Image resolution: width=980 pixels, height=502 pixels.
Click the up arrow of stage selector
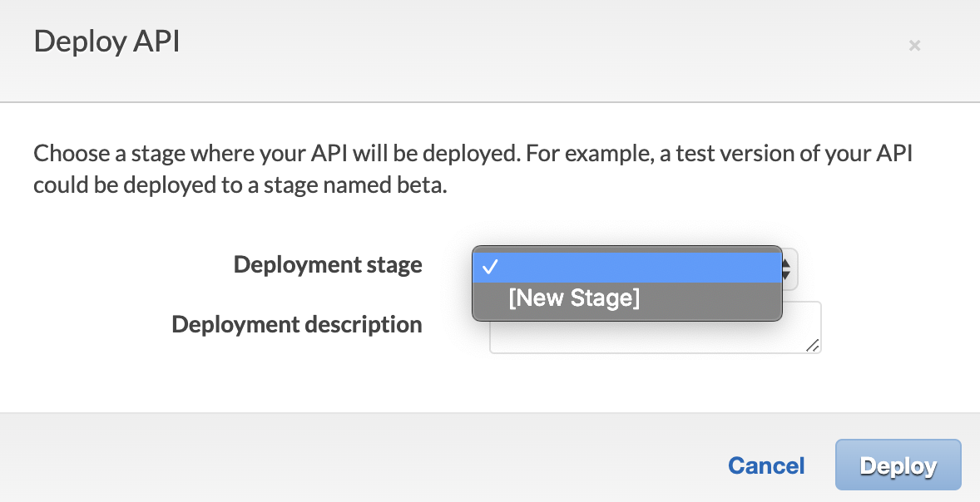pos(786,262)
